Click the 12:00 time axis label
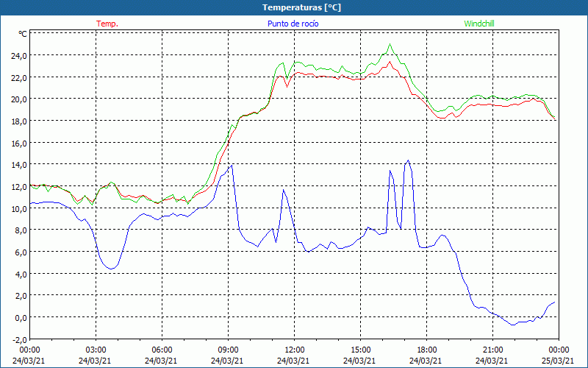The height and width of the screenshot is (368, 588). point(295,350)
